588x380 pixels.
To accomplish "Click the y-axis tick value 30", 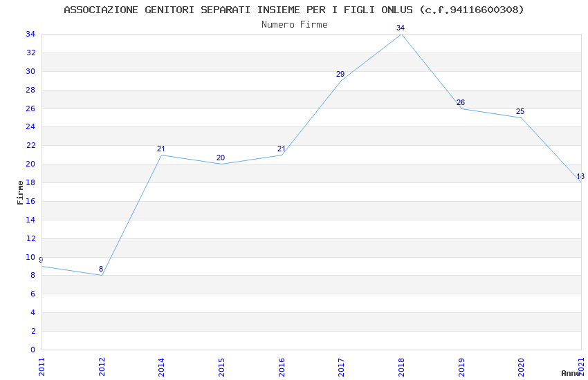I will coord(30,71).
